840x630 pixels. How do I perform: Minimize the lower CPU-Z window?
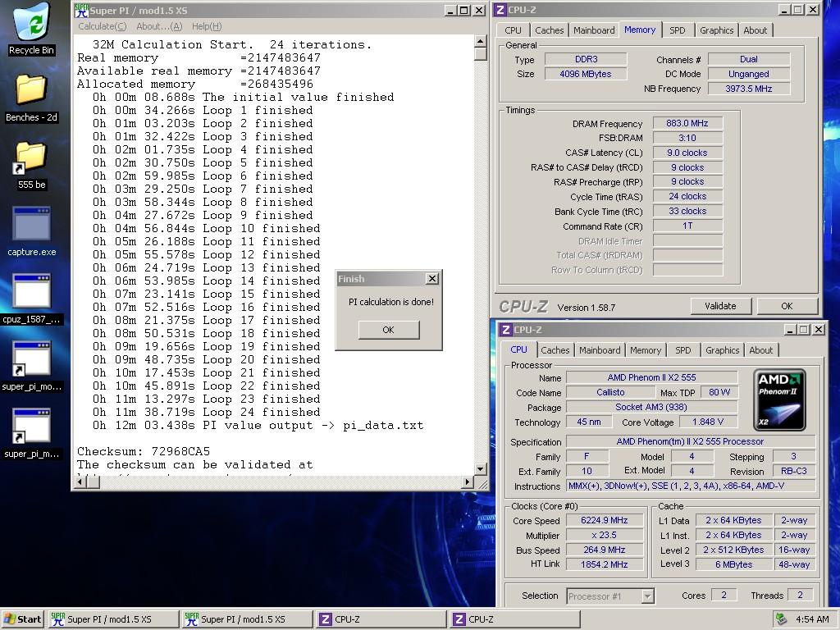coord(790,330)
